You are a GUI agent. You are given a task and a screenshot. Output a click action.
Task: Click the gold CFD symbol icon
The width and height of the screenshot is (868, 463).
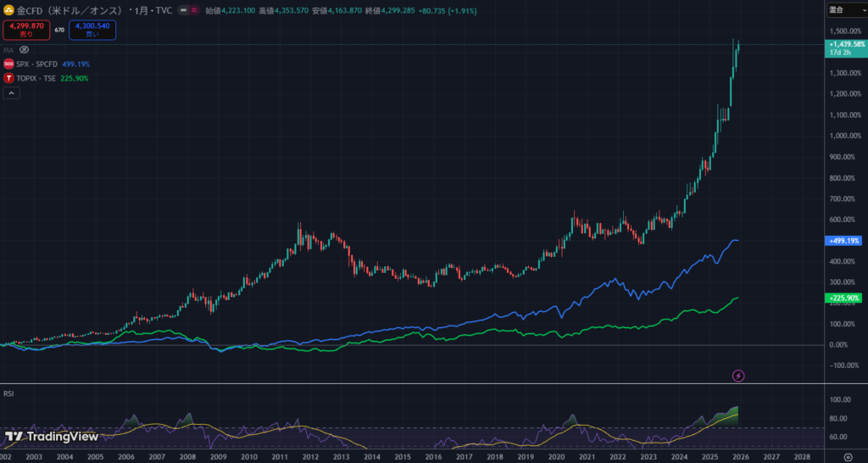click(x=8, y=10)
